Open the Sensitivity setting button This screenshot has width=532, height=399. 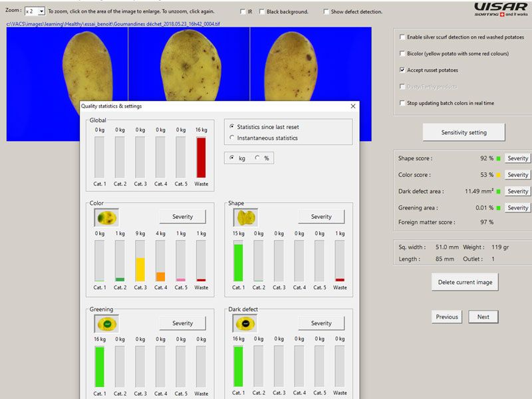pyautogui.click(x=464, y=132)
